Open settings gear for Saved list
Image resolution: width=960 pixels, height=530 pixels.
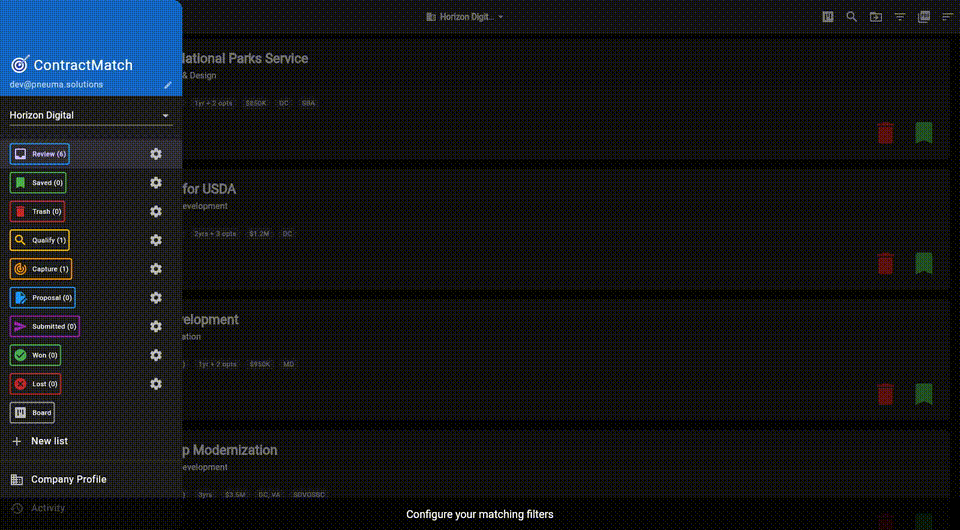156,183
